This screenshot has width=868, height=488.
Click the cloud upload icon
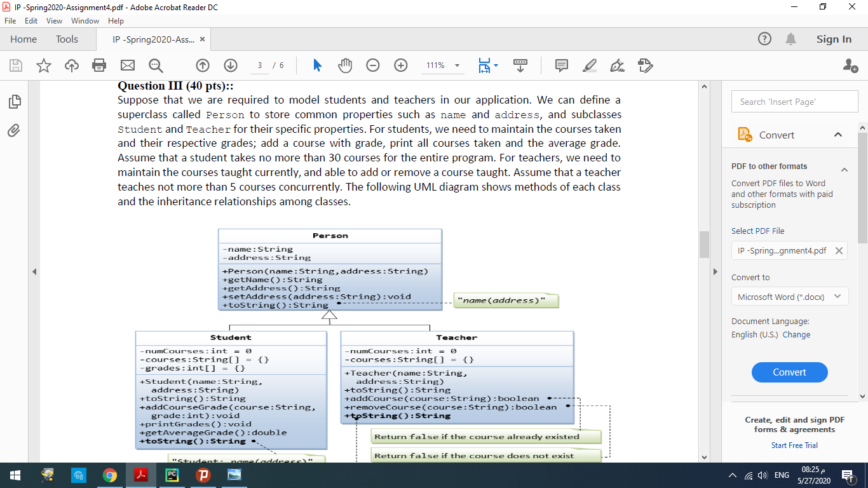(72, 65)
